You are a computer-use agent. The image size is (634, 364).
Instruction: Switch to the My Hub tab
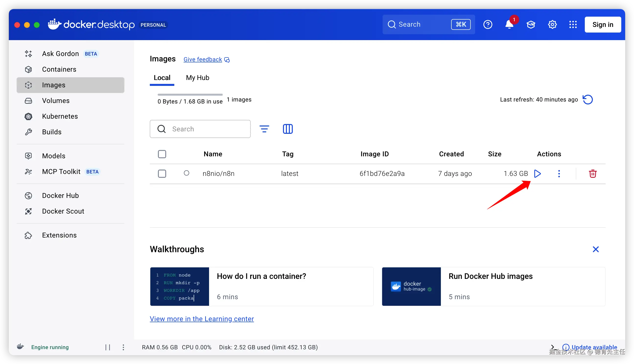pos(197,78)
